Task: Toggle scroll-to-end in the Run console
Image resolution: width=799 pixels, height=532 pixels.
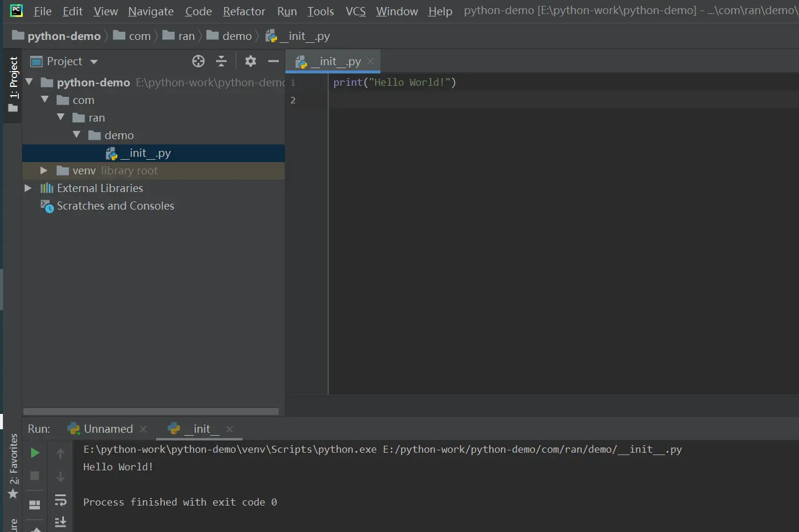Action: click(60, 521)
